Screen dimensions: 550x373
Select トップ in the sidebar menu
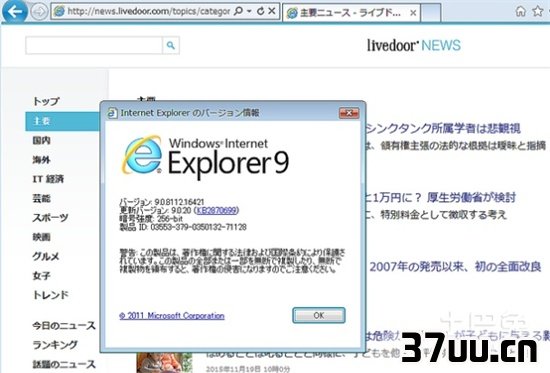pyautogui.click(x=46, y=101)
